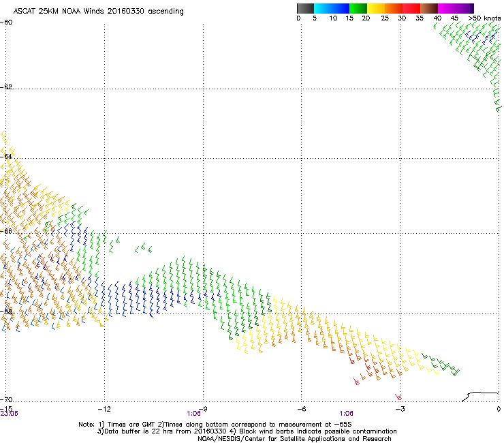Click the gray 0-5 knots color band
Image resolution: width=504 pixels, height=443 pixels.
click(x=305, y=8)
